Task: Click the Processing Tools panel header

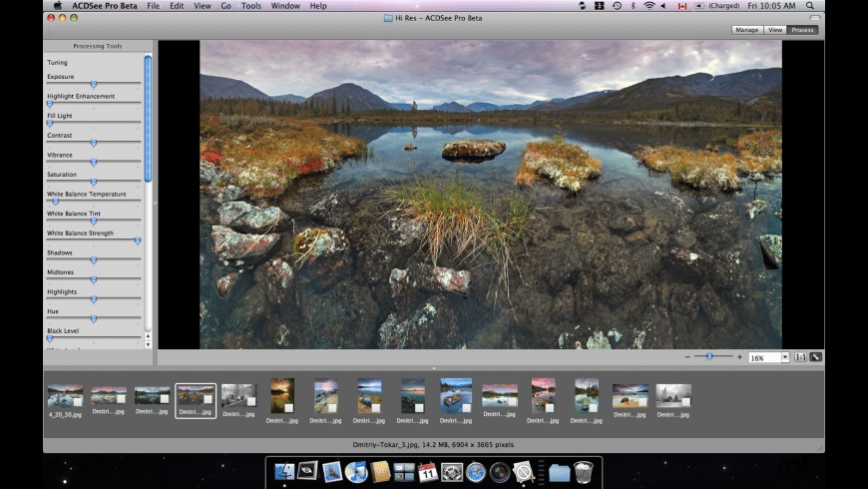Action: pyautogui.click(x=98, y=46)
